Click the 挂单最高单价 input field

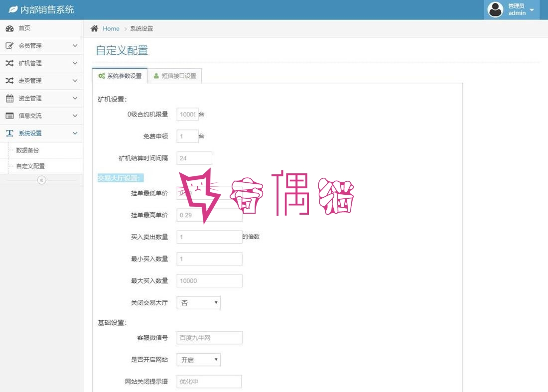[x=209, y=215]
